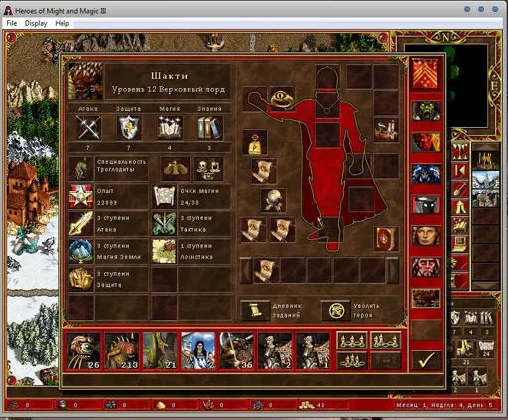This screenshot has height=420, width=508.
Task: Select the troglodyte stack of 213
Action: (x=122, y=350)
